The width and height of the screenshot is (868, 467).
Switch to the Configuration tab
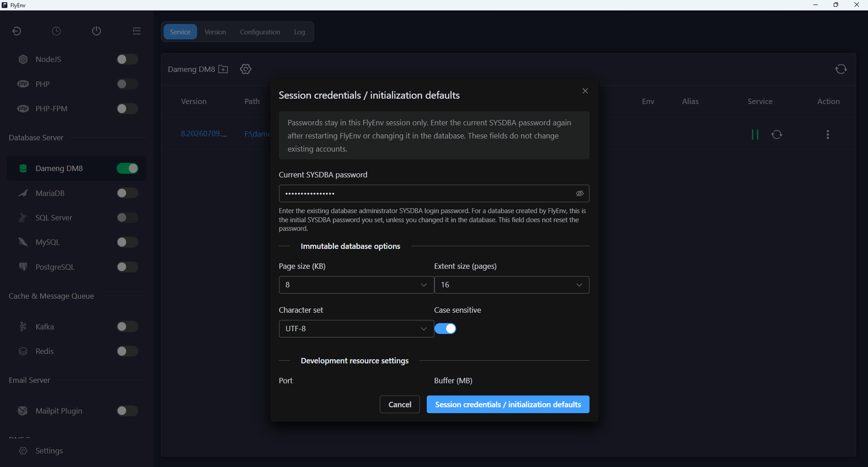click(260, 32)
